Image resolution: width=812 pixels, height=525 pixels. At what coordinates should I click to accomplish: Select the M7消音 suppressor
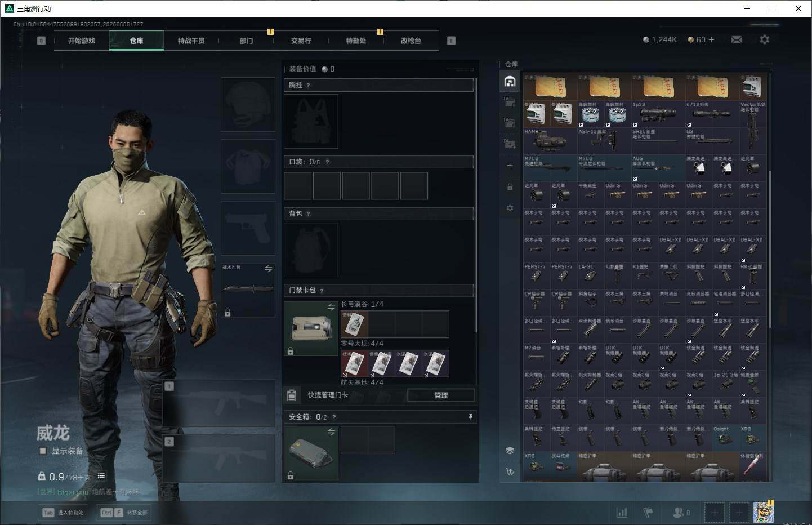click(536, 357)
